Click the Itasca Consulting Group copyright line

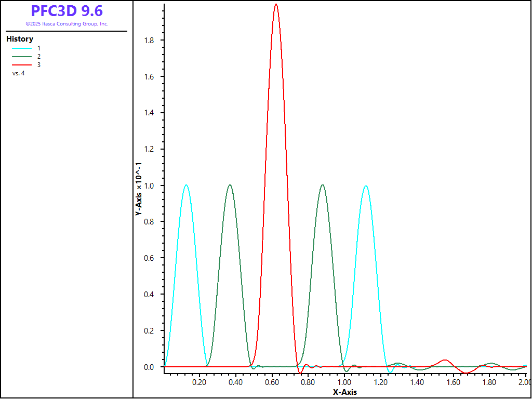click(66, 24)
